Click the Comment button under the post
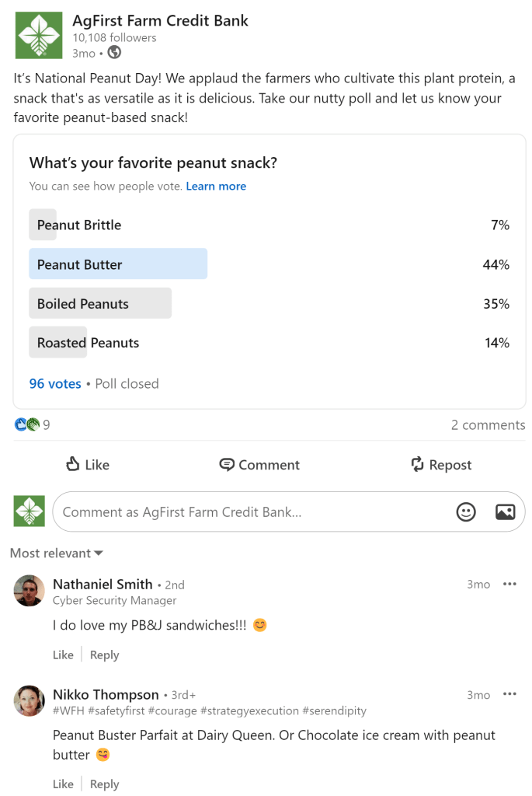532x796 pixels. (259, 465)
